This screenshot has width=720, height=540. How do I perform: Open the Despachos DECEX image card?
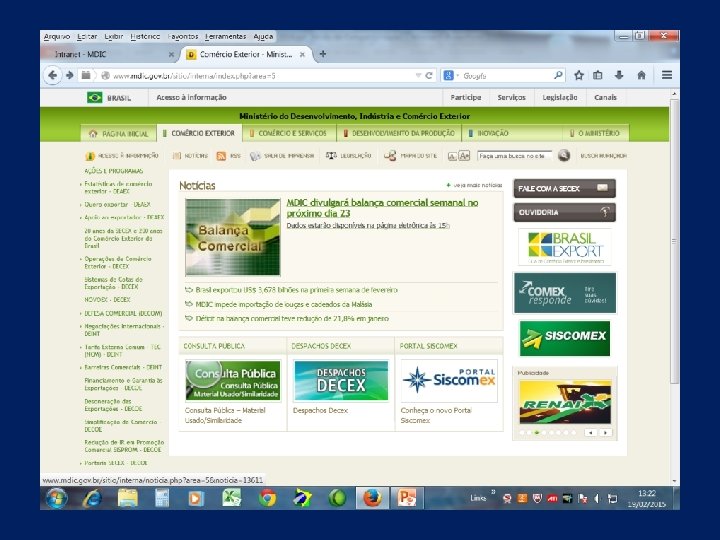pyautogui.click(x=341, y=381)
